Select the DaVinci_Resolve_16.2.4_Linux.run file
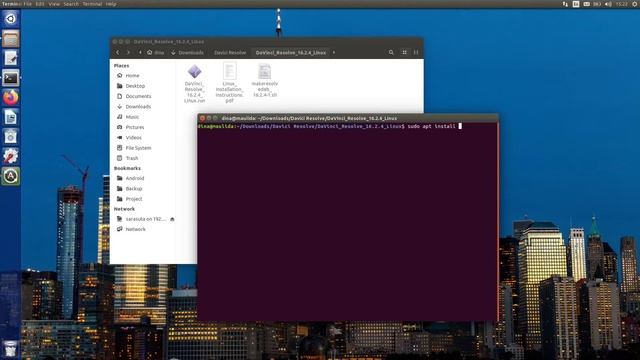The image size is (640, 360). point(194,83)
